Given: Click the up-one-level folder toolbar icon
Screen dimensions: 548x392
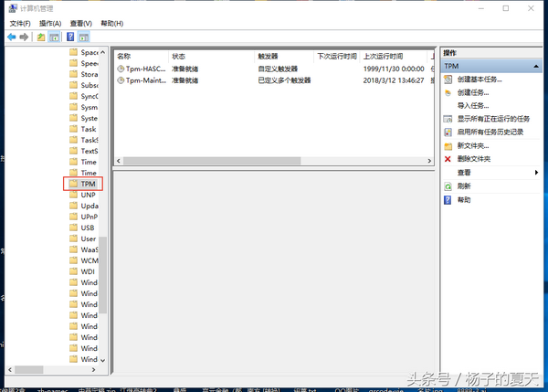Looking at the screenshot, I should pyautogui.click(x=40, y=37).
